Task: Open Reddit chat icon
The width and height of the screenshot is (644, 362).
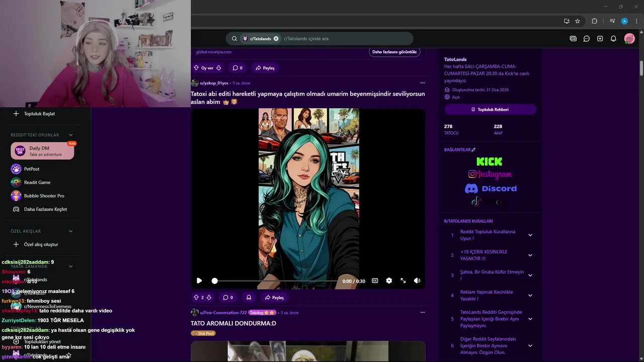Action: click(x=587, y=39)
